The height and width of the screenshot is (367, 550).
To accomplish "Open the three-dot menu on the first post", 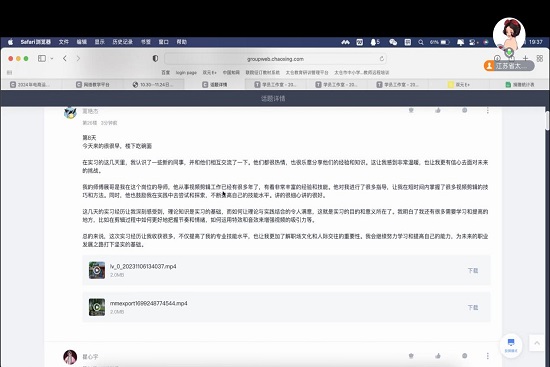I will 488,111.
